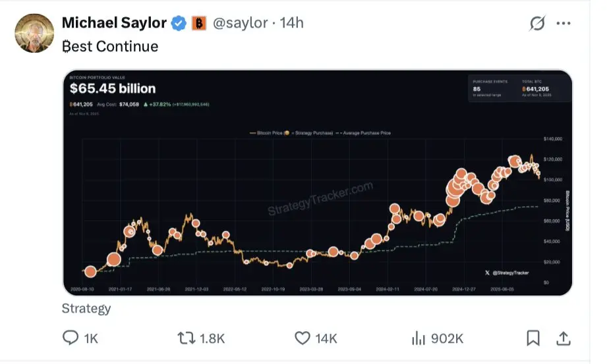Open the @saylor handle link
Screen dimensions: 607x364
click(239, 23)
